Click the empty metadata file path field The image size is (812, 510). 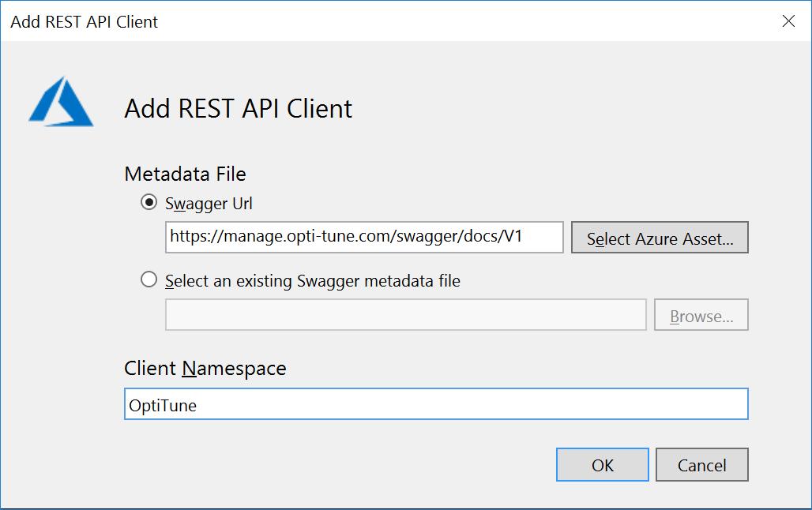click(x=406, y=314)
